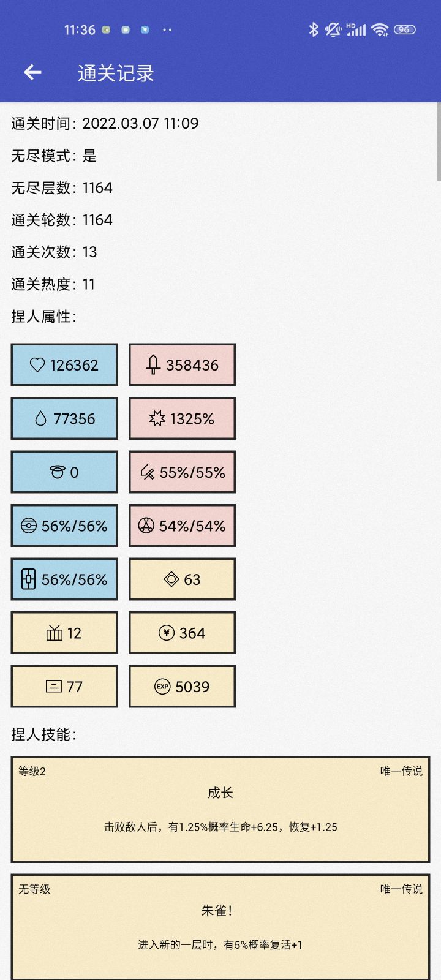Screen dimensions: 441x980
Task: Tap the EXP badge icon
Action: tap(162, 687)
